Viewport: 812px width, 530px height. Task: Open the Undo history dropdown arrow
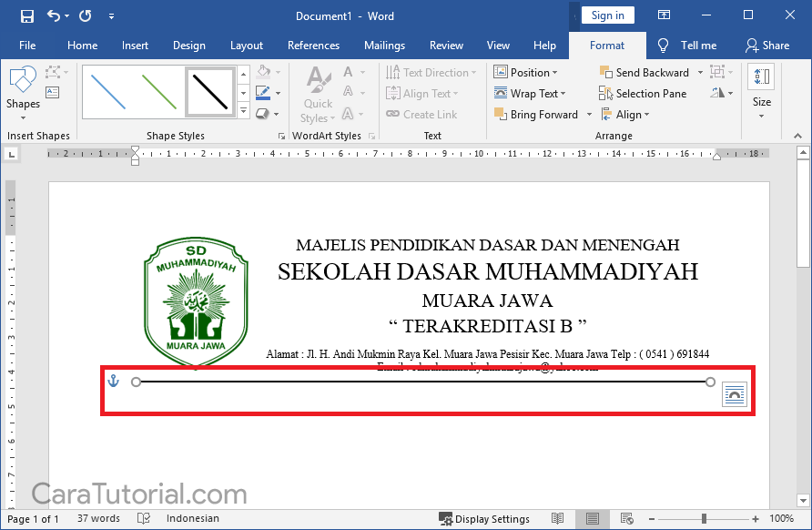click(x=66, y=16)
